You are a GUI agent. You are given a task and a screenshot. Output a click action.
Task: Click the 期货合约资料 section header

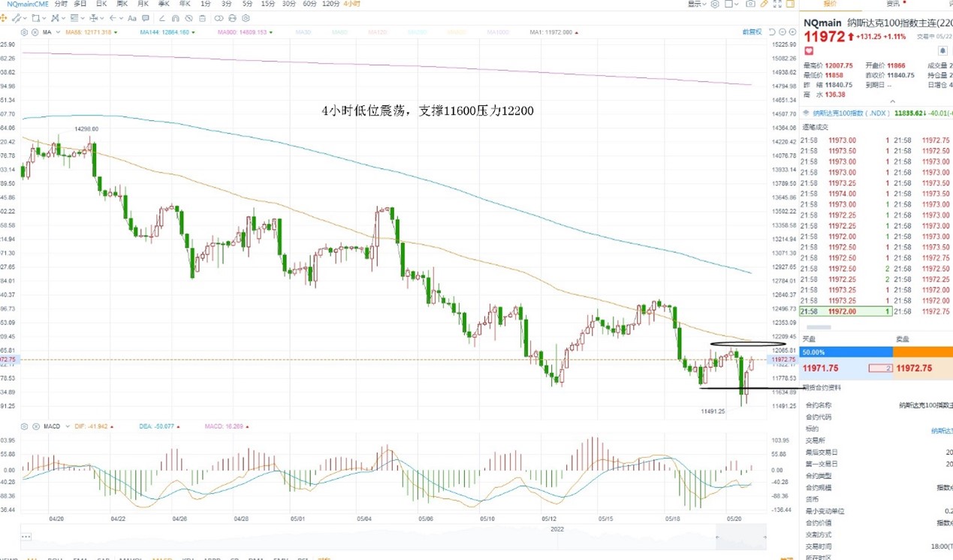point(822,387)
